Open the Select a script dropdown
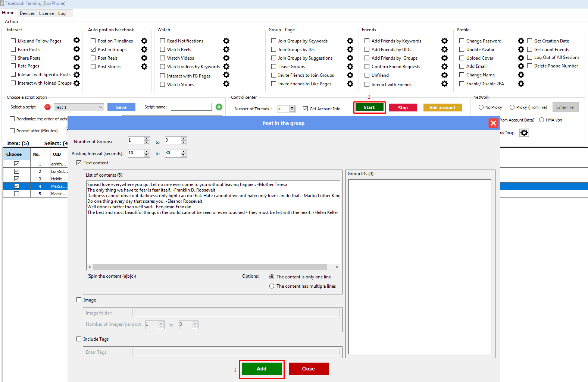The height and width of the screenshot is (382, 588). click(x=79, y=107)
